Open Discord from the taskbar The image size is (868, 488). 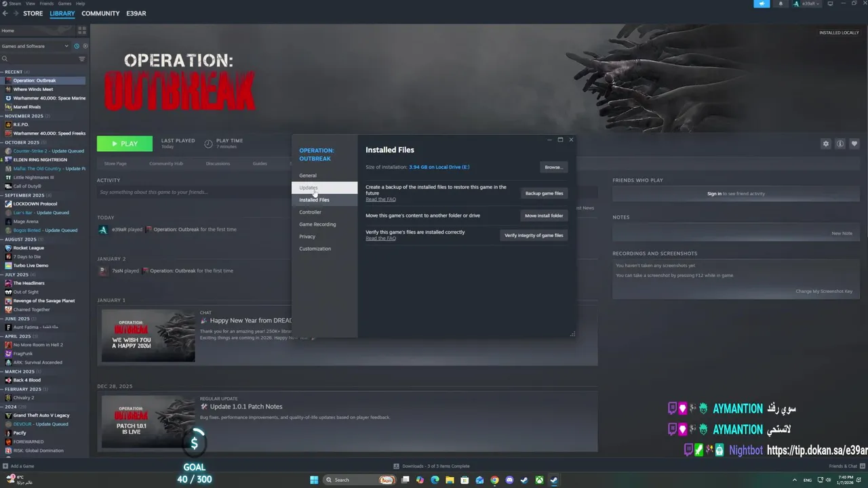coord(509,480)
